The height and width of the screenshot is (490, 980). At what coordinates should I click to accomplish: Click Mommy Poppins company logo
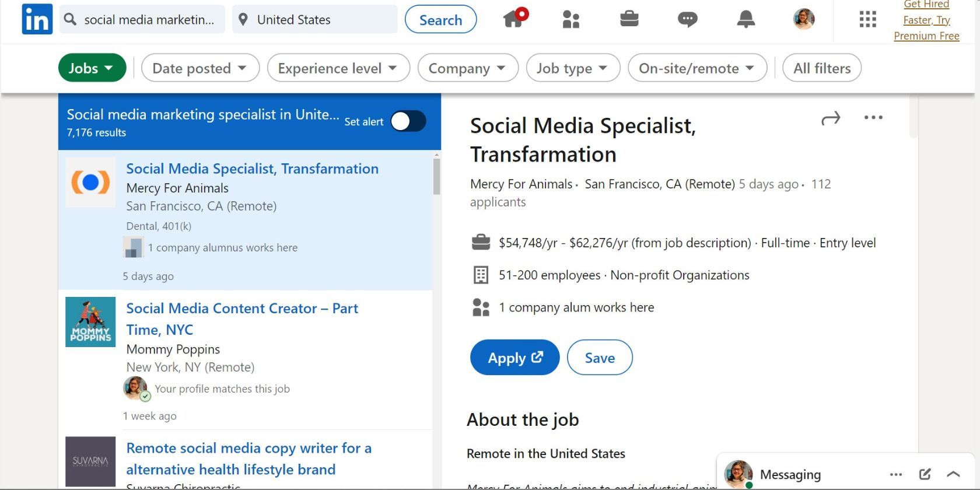click(x=90, y=322)
